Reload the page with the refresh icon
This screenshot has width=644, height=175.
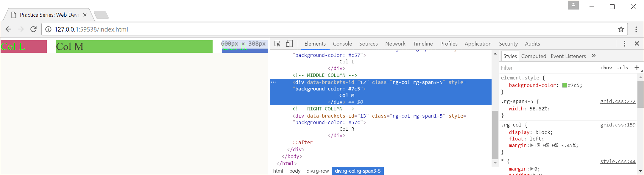(33, 29)
